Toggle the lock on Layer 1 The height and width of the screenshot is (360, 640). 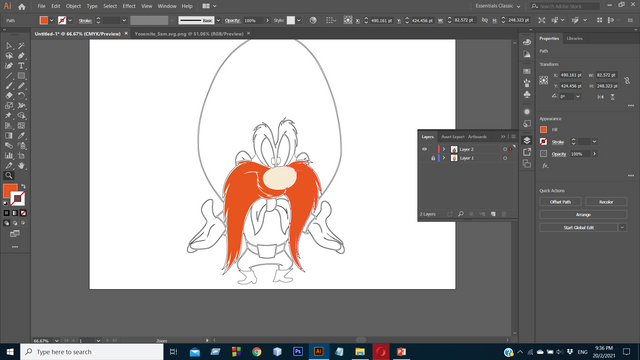click(x=433, y=158)
